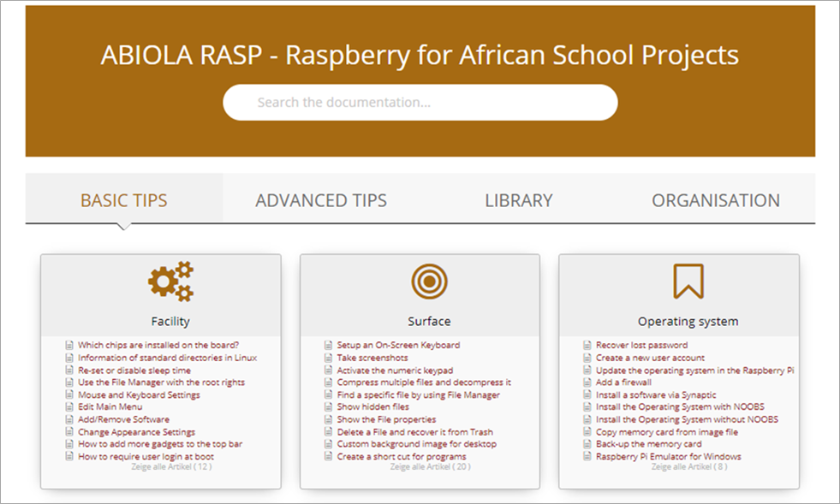The image size is (840, 504).
Task: Click document icon beside 'Add a firewall'
Action: point(587,382)
